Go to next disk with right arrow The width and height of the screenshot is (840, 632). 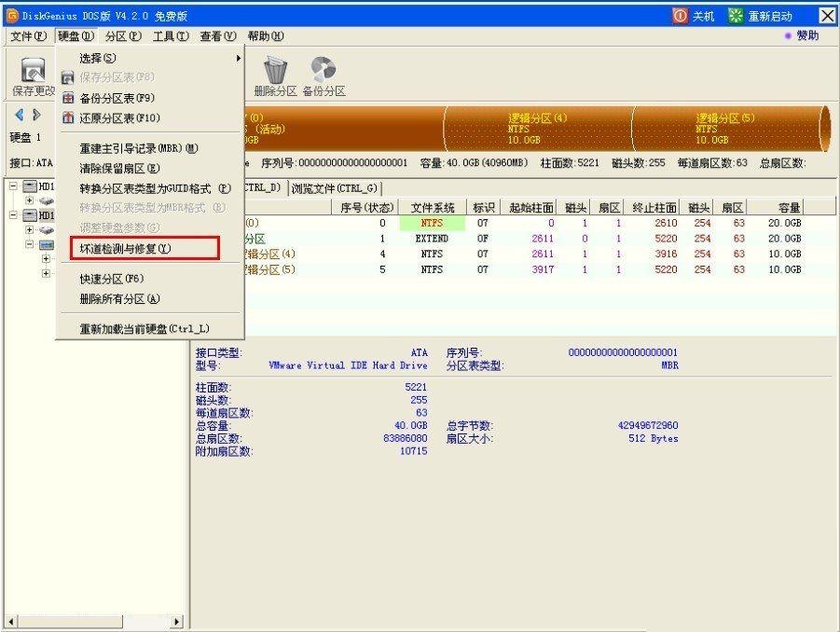(x=36, y=114)
